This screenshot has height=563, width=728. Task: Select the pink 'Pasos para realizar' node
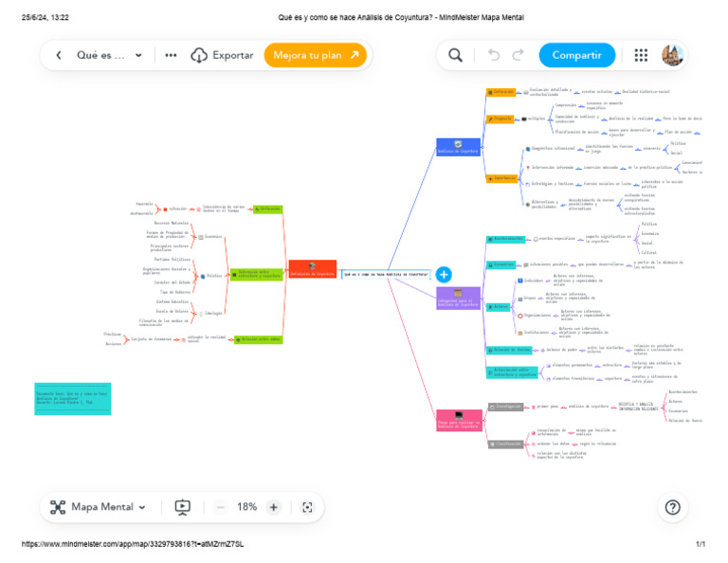click(x=459, y=421)
